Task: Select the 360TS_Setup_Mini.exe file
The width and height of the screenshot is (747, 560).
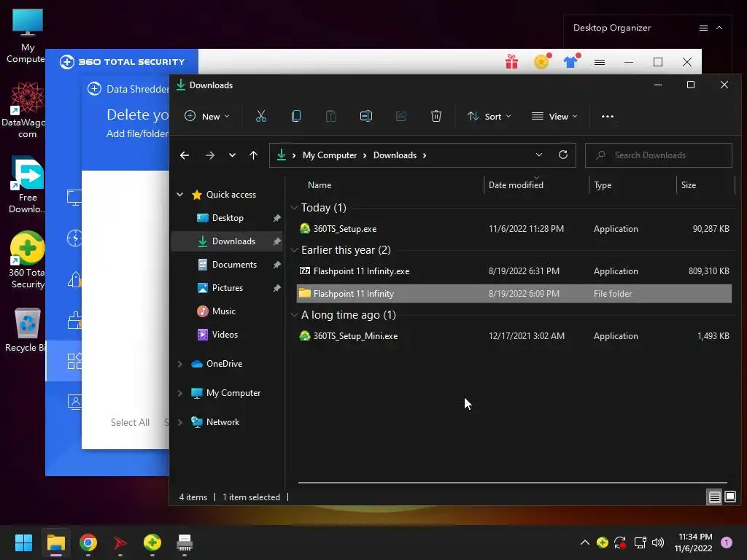Action: point(514,335)
